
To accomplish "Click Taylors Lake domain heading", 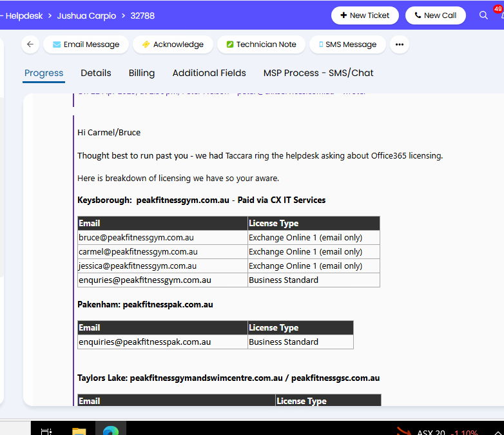I will [229, 378].
